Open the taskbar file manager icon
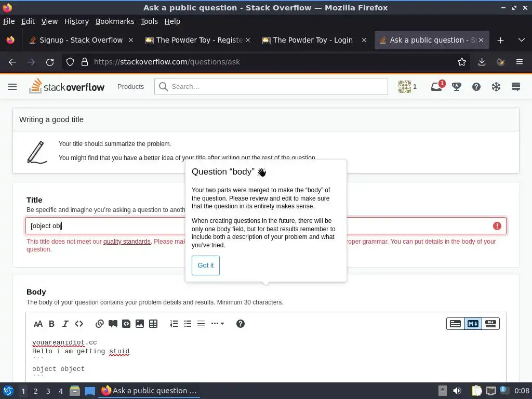The image size is (532, 399). [75, 391]
